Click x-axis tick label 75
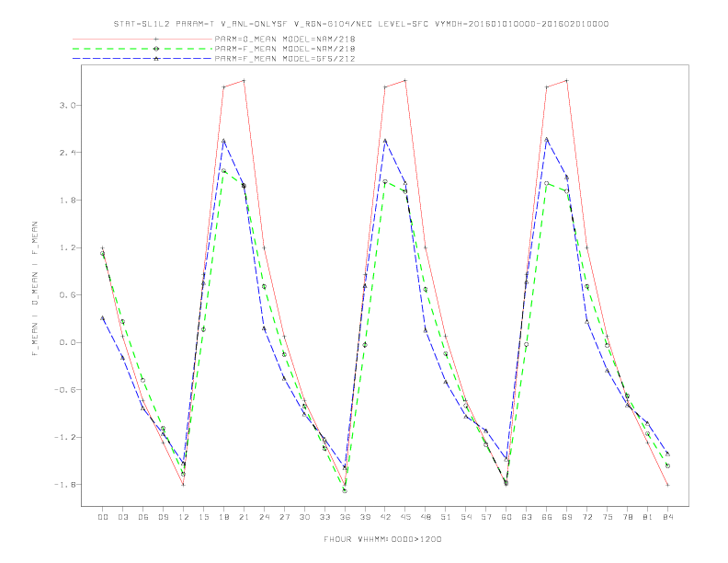This screenshot has width=728, height=563. click(x=607, y=517)
